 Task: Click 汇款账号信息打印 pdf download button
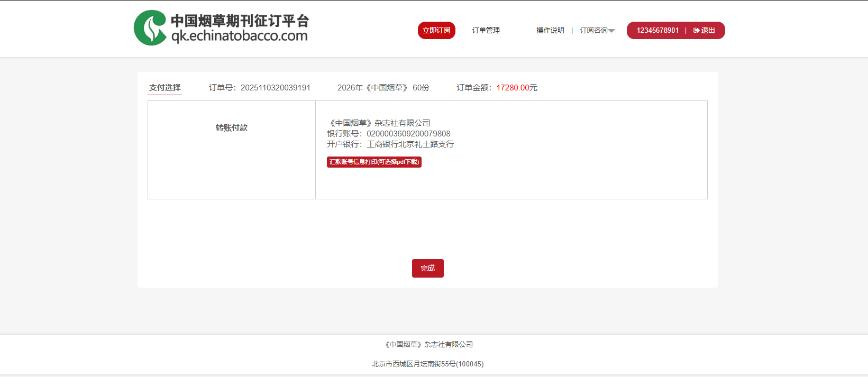374,162
